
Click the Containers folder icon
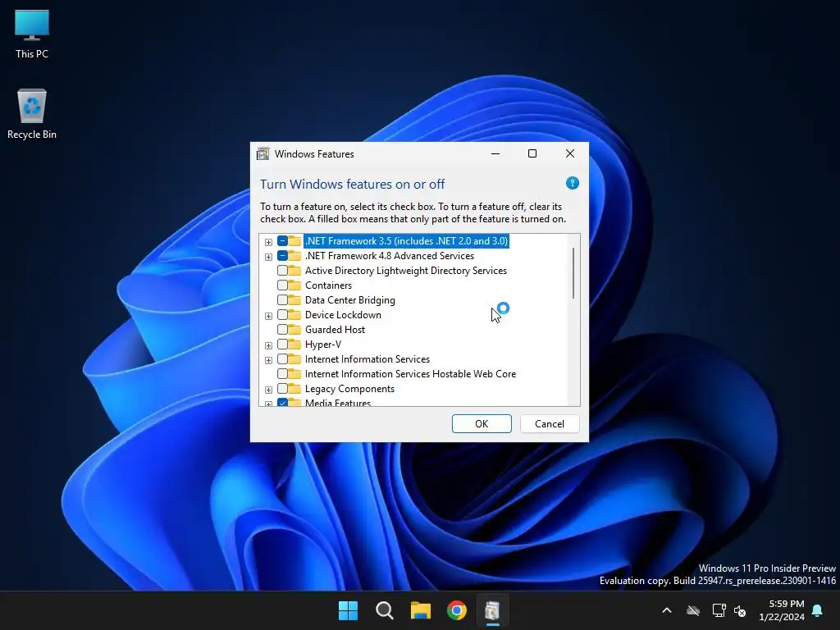tap(294, 285)
